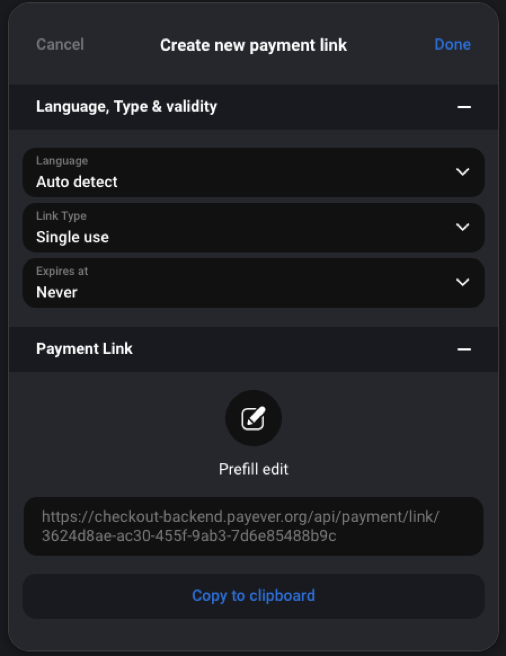The width and height of the screenshot is (506, 656).
Task: Collapse Language, Type & validity via minus icon
Action: pyautogui.click(x=464, y=107)
